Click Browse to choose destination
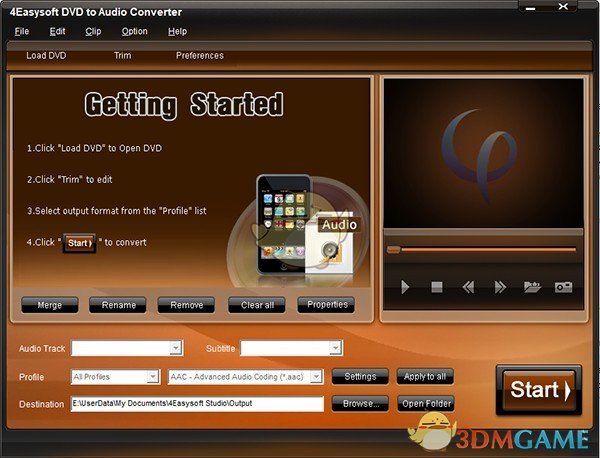The height and width of the screenshot is (458, 600). click(360, 404)
